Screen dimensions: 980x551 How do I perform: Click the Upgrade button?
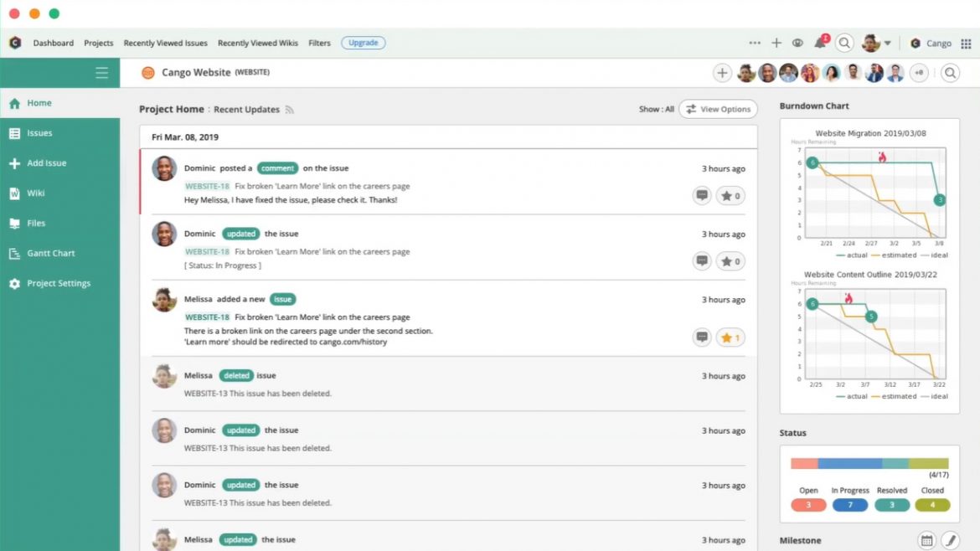click(363, 43)
